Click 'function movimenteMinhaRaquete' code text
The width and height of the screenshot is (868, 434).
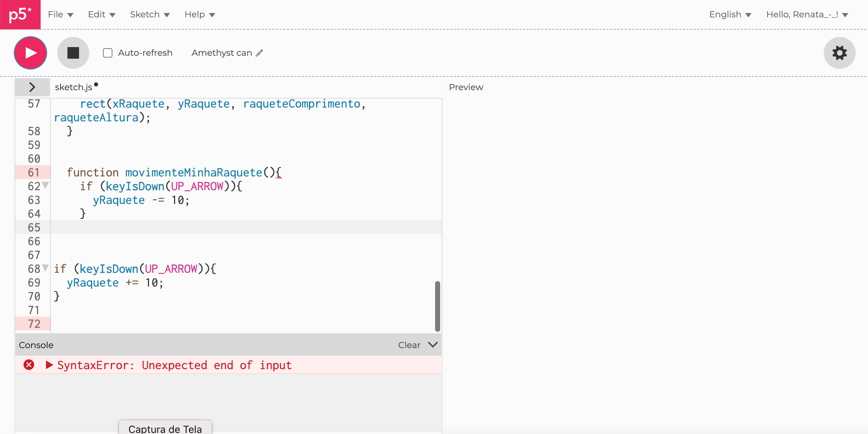(x=165, y=172)
